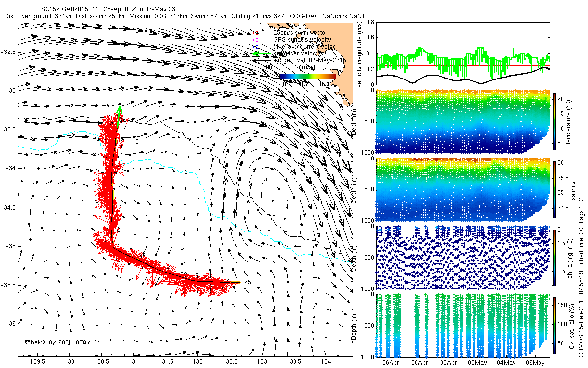Screen dimensions: 588x368
Task: Click latitude tick '-34'
Action: click(10, 168)
